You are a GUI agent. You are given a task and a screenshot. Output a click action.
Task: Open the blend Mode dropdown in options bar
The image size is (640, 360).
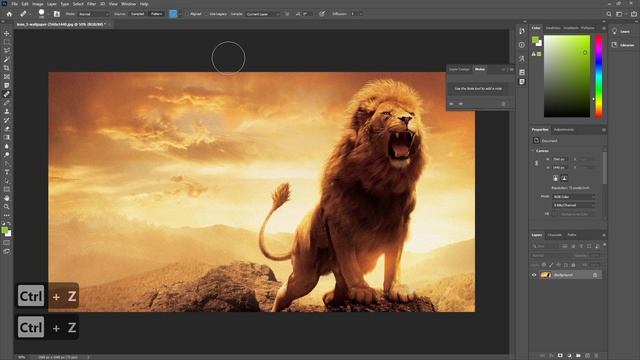point(94,14)
